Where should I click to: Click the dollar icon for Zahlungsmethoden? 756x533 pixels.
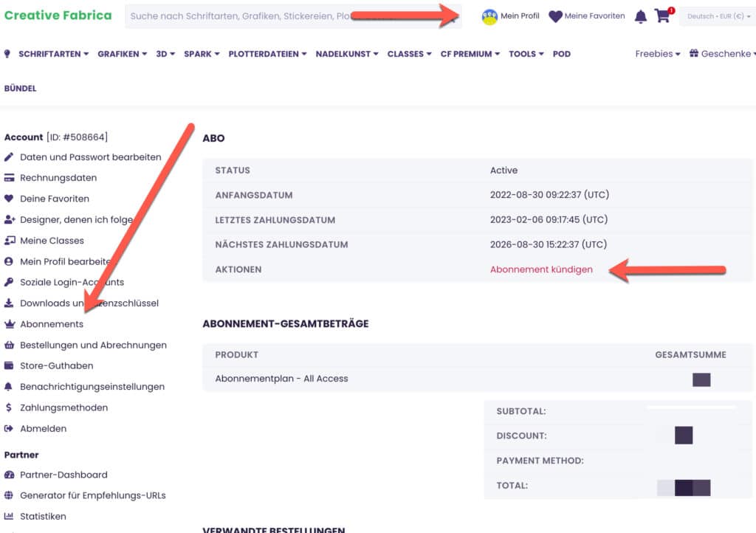pos(9,408)
